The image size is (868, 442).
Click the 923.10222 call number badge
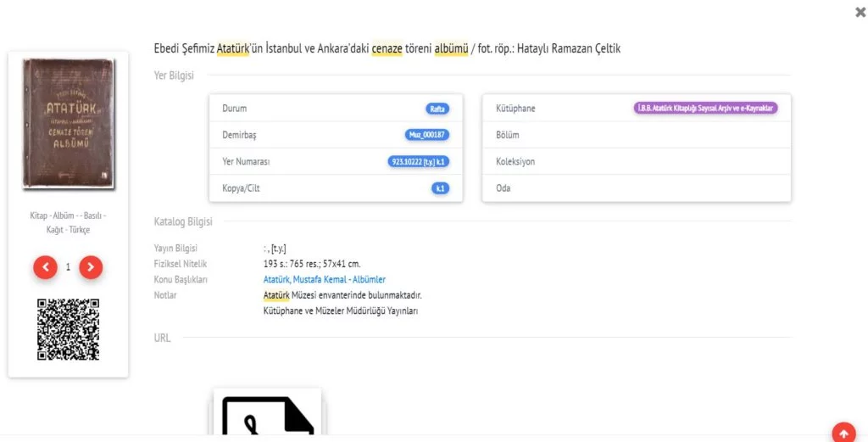point(418,161)
